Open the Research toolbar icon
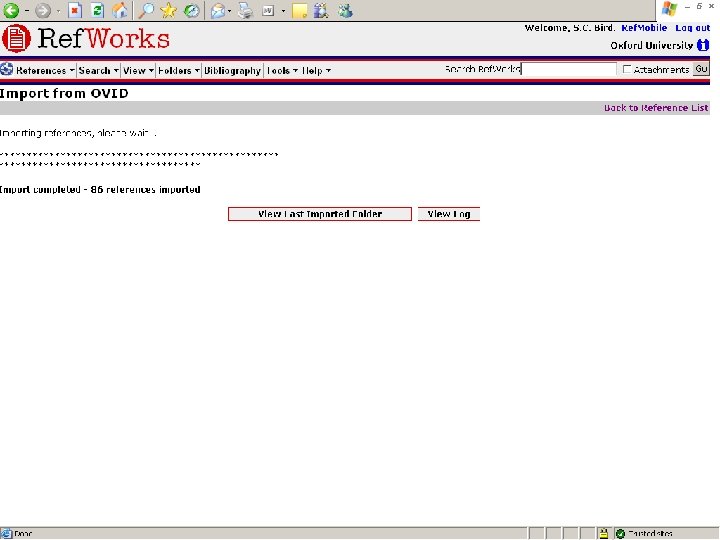 321,10
